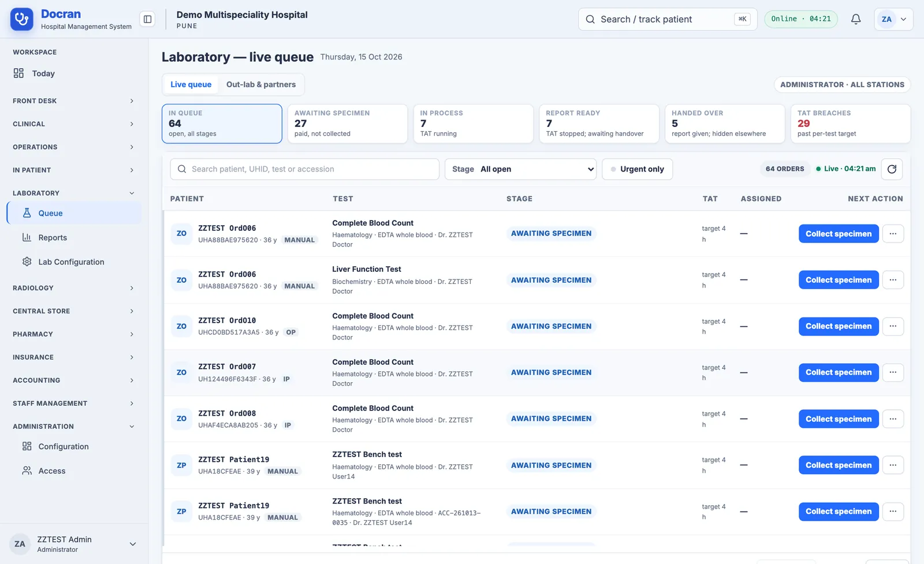
Task: Open more actions for Liver Function Test row
Action: click(x=893, y=280)
